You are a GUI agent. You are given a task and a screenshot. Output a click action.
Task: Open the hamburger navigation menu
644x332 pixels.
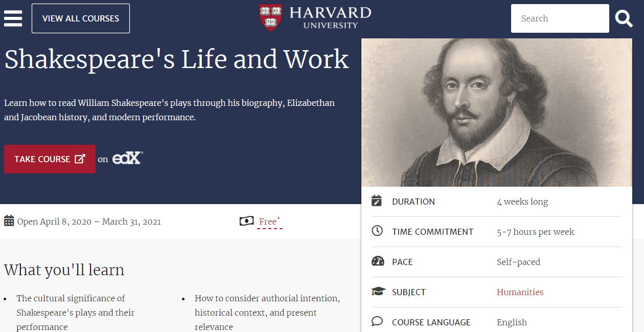[13, 18]
